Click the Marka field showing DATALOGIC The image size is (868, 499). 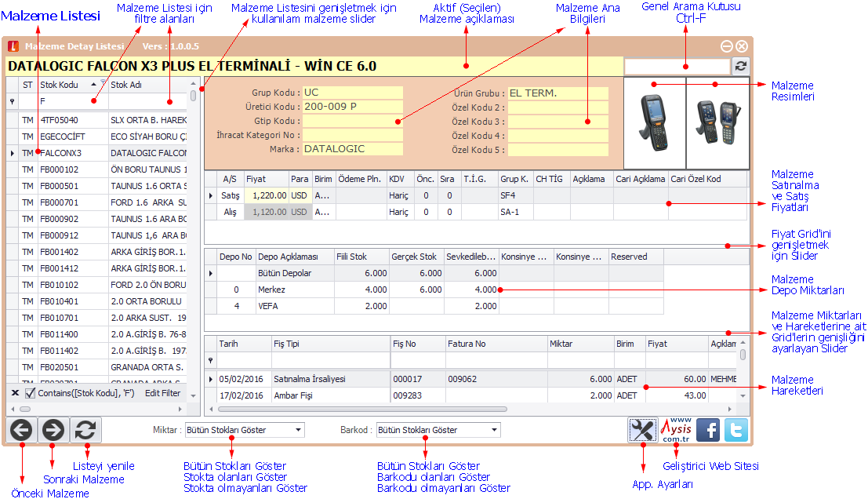[x=353, y=148]
